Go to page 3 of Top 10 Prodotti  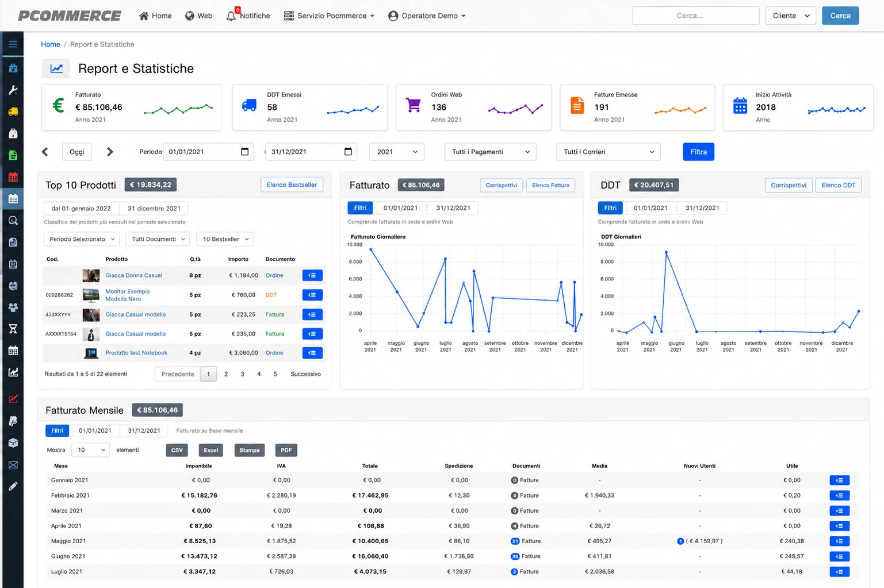click(243, 374)
